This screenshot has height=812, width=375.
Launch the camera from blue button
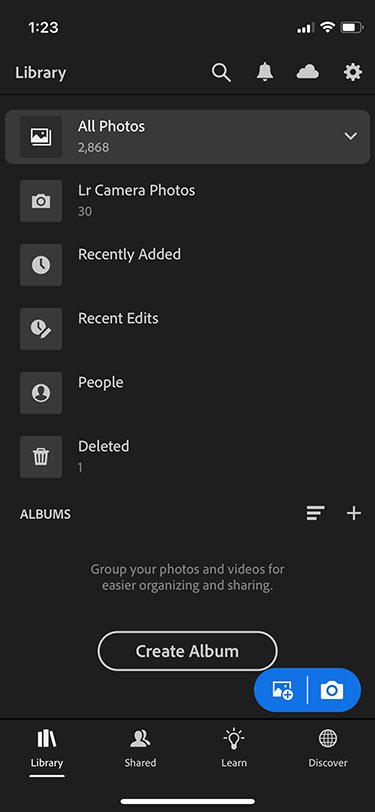point(332,690)
